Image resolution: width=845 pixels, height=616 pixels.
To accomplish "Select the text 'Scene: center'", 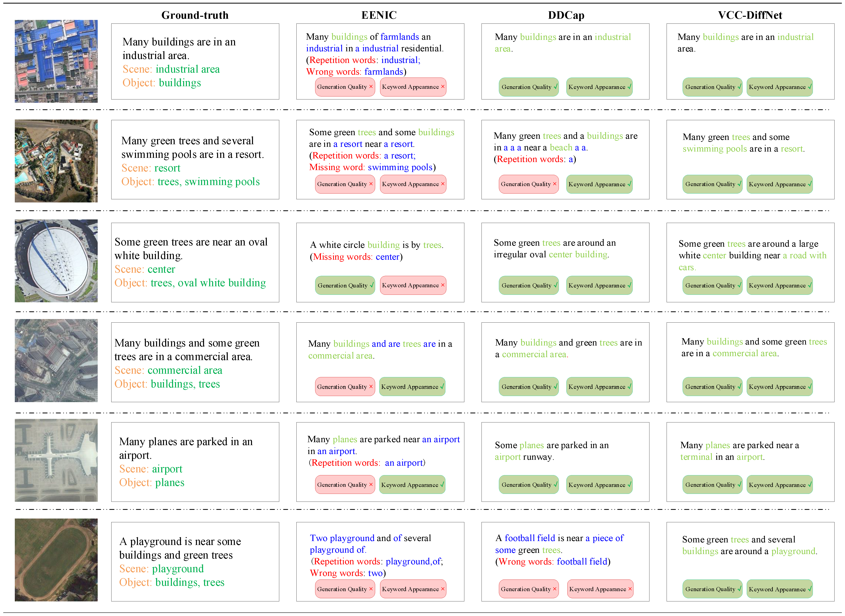I will (145, 269).
